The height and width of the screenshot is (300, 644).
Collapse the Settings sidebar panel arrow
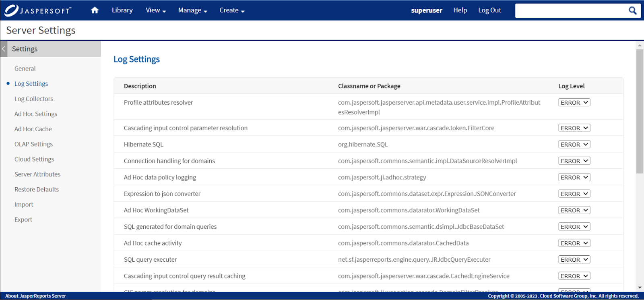4,49
